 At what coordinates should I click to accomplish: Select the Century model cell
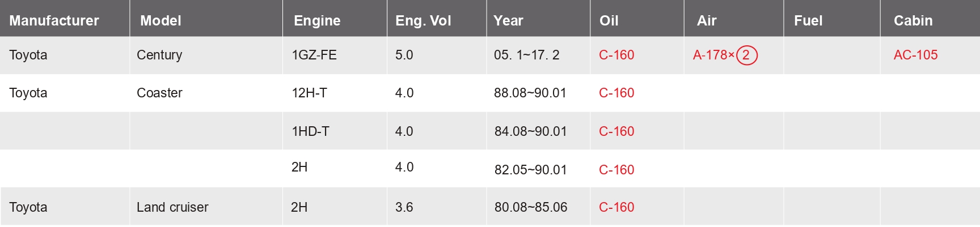click(x=206, y=55)
